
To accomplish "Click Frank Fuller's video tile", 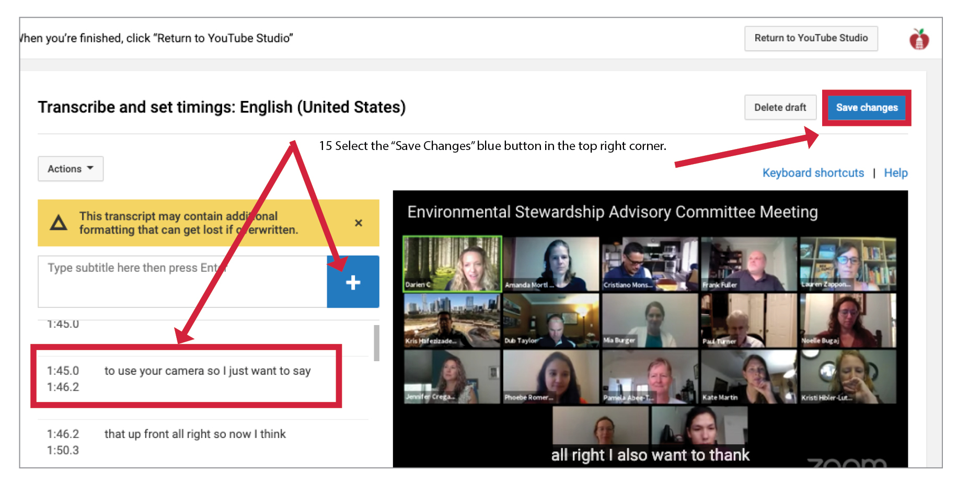I will click(748, 263).
